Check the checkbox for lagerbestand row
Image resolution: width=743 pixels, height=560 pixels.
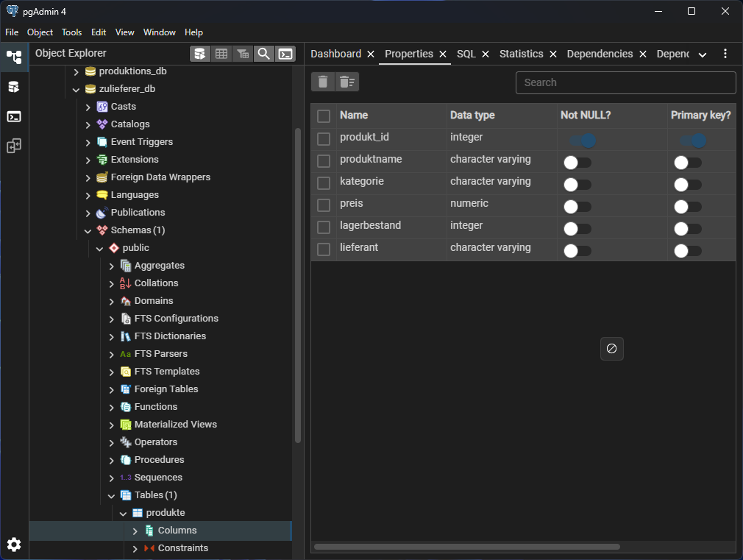coord(324,227)
